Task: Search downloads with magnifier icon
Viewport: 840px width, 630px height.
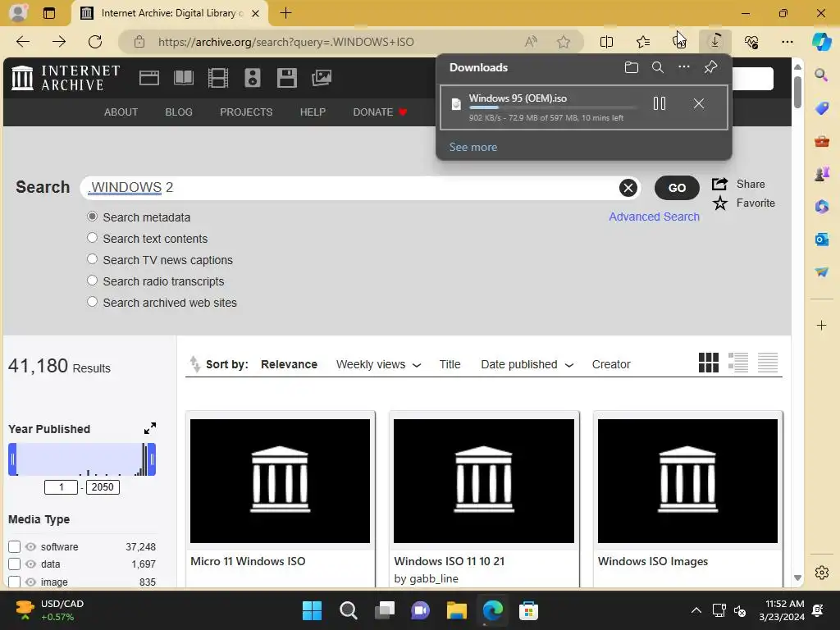Action: point(657,67)
